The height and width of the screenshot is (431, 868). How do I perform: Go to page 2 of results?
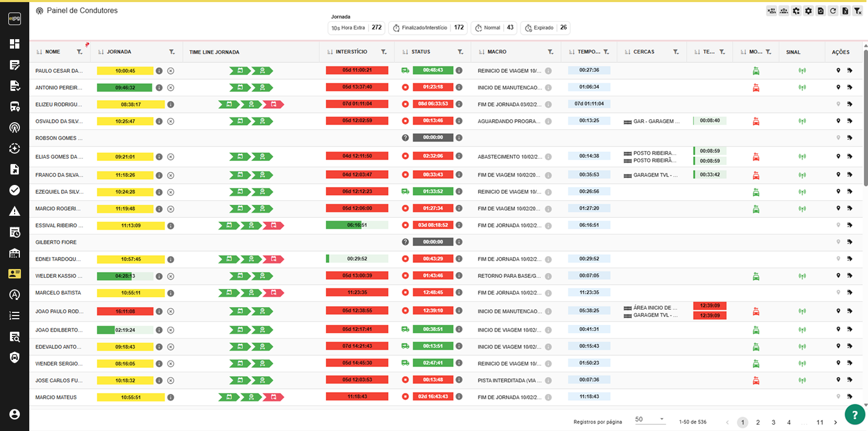pos(758,422)
